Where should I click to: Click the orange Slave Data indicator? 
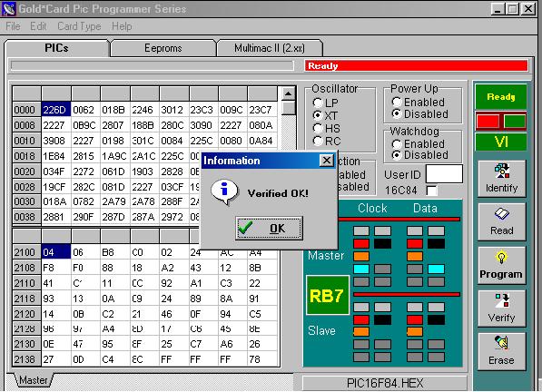pos(415,331)
